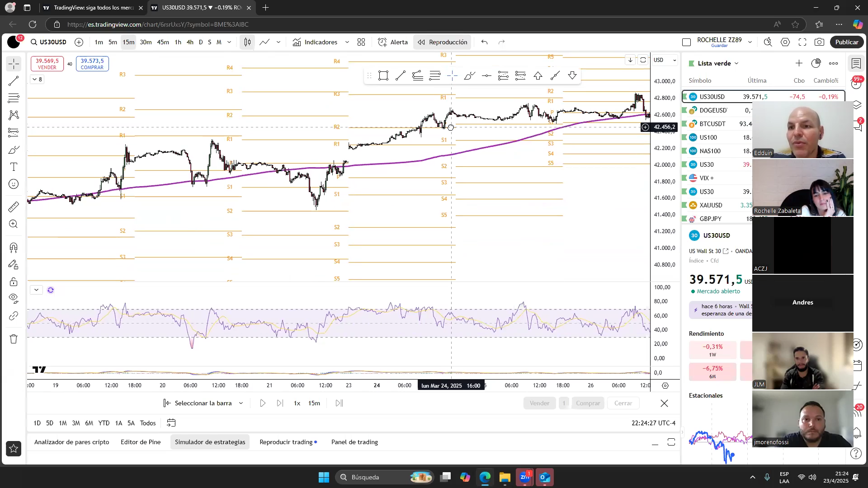Open layout grid selector

click(x=361, y=42)
